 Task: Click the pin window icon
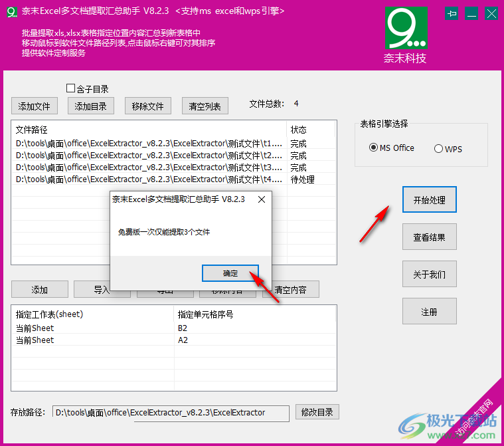452,13
